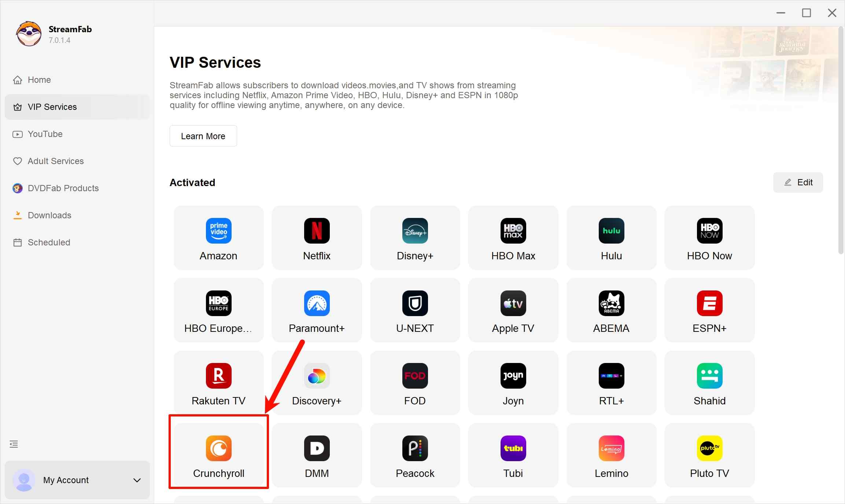Open the Apple TV service
The width and height of the screenshot is (845, 504).
(x=513, y=310)
